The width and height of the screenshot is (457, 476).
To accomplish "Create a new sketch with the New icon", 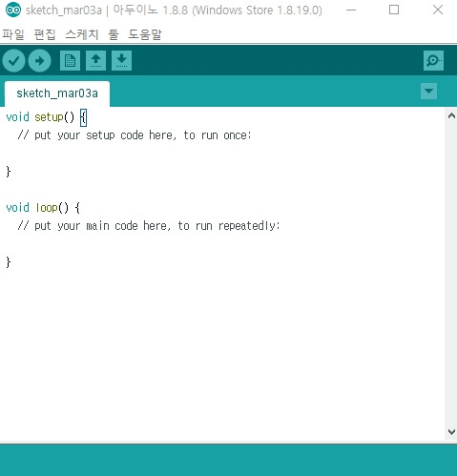I will 70,60.
